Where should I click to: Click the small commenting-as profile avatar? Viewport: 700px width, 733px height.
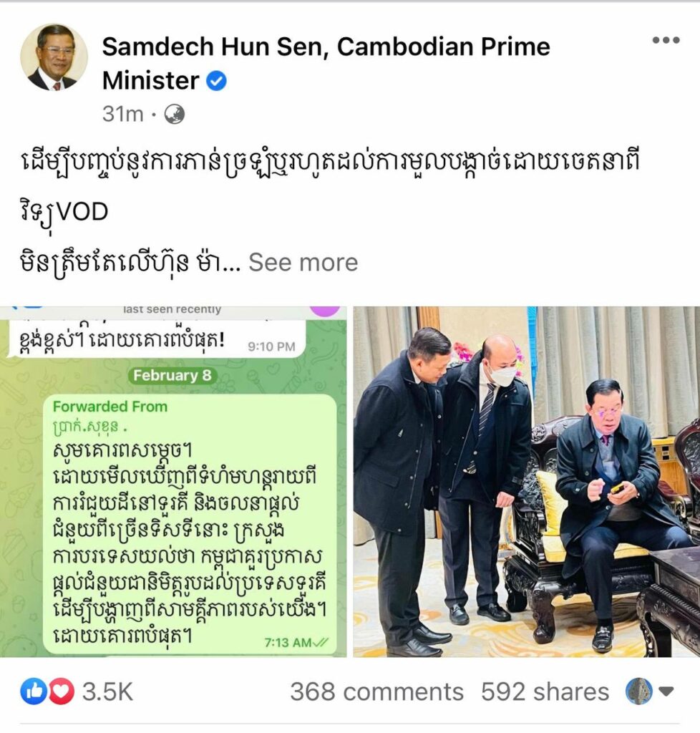[638, 691]
